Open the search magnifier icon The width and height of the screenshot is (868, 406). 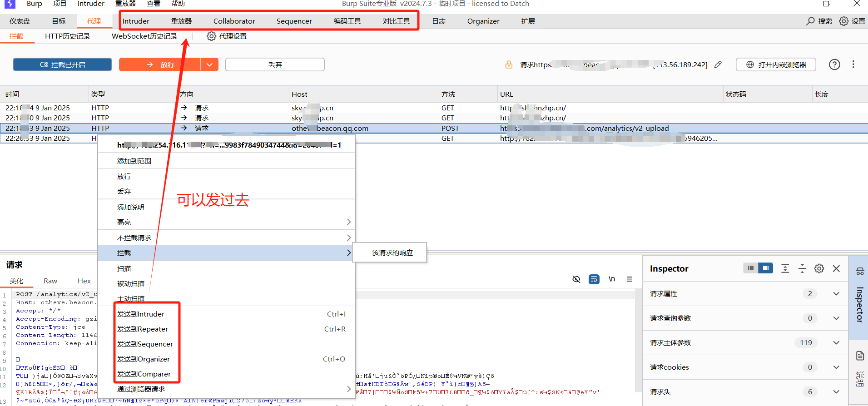(810, 21)
